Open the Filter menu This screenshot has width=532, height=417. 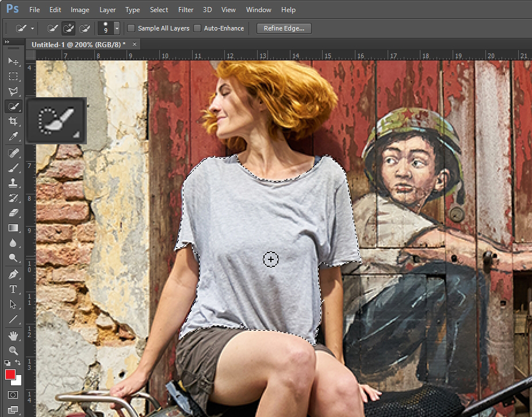186,10
